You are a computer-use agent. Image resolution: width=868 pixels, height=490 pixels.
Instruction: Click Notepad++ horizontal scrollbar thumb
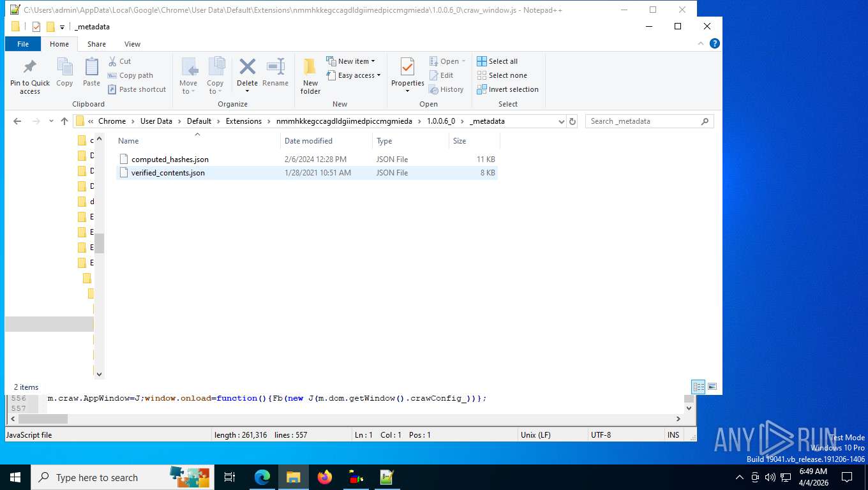pyautogui.click(x=43, y=419)
